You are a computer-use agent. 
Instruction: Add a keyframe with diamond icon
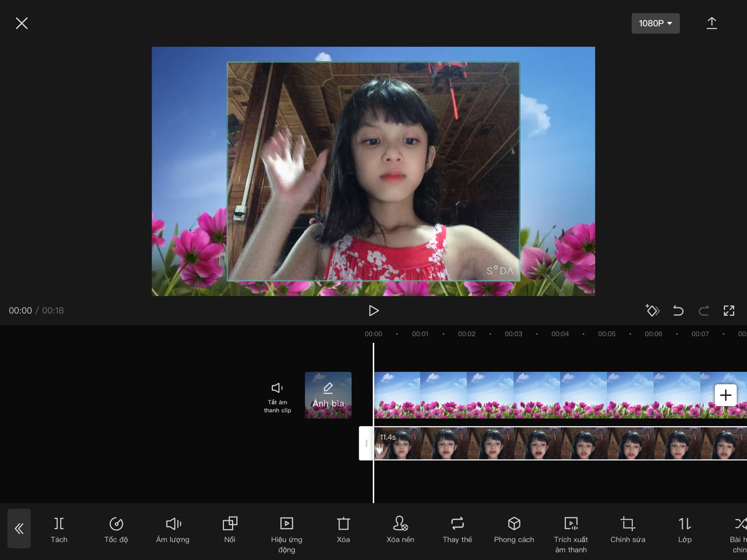652,311
